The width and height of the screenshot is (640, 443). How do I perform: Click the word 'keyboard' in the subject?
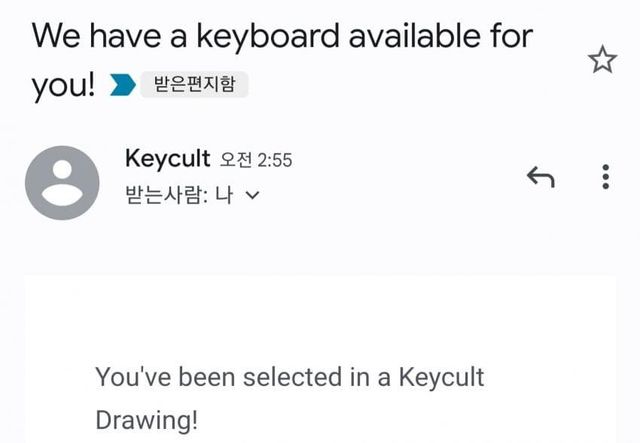pyautogui.click(x=260, y=37)
